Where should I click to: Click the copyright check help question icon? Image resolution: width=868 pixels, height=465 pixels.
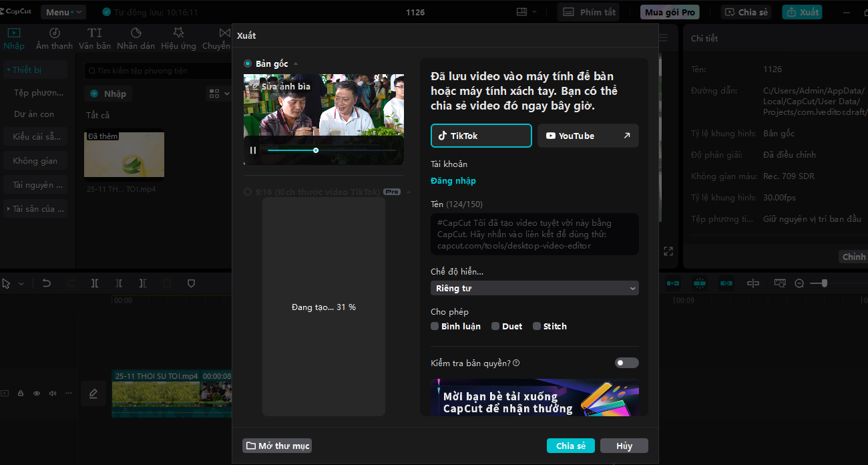coord(516,363)
